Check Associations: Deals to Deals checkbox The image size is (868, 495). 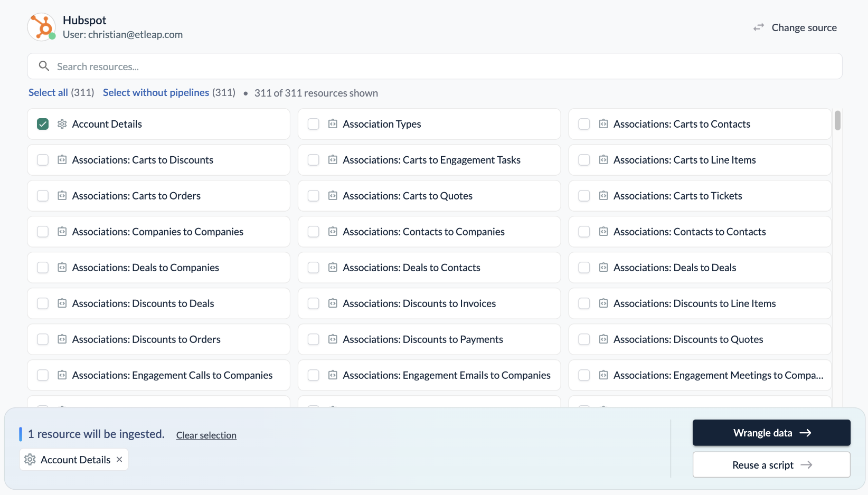[x=584, y=268]
